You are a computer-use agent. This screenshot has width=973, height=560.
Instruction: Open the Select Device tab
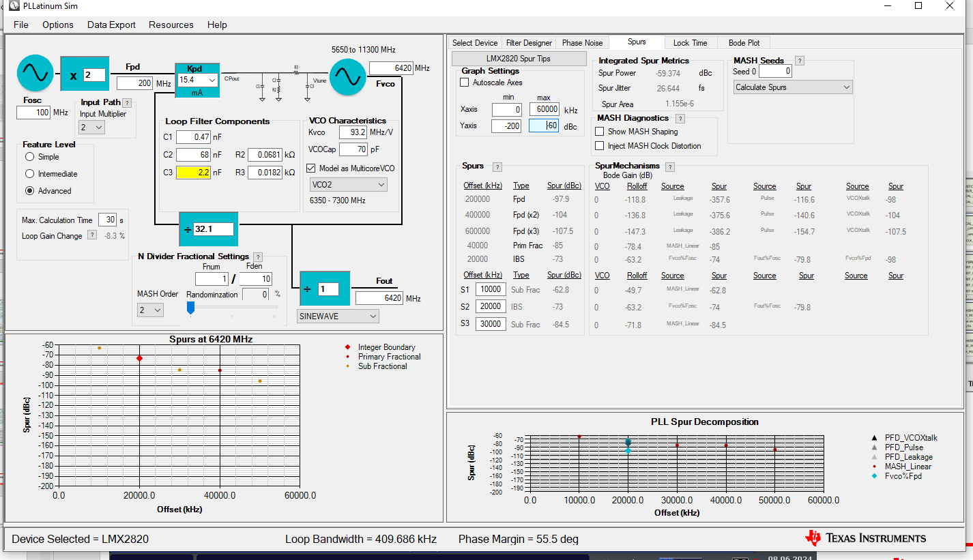coord(475,43)
